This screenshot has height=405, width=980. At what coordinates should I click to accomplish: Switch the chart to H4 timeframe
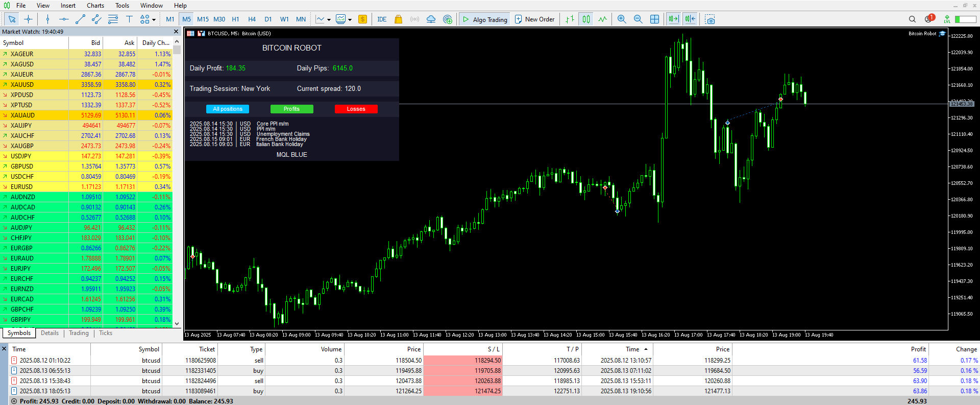click(252, 19)
